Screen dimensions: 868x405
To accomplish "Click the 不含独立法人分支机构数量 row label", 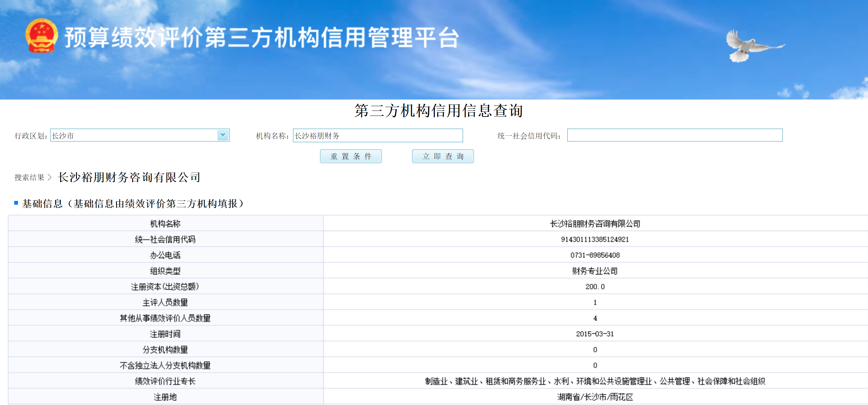I will 165,365.
